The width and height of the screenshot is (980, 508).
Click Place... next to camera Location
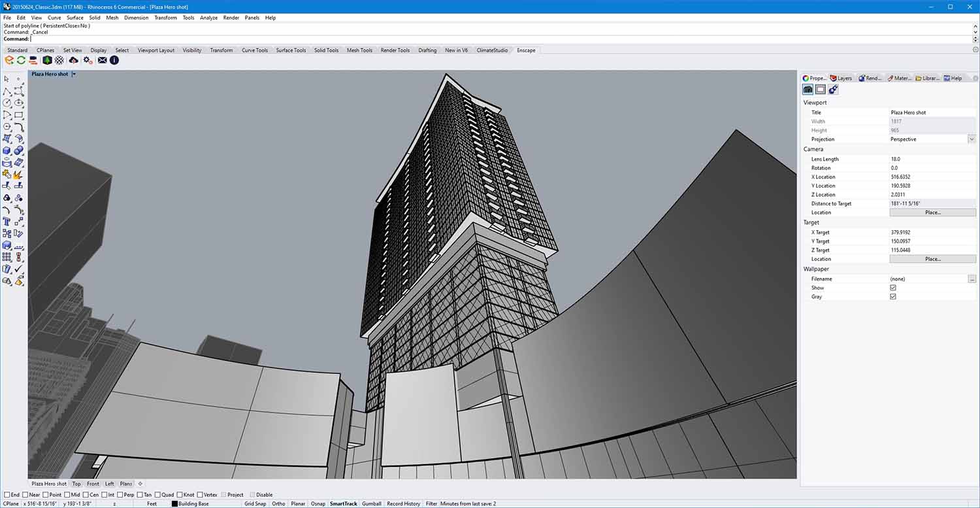tap(933, 212)
